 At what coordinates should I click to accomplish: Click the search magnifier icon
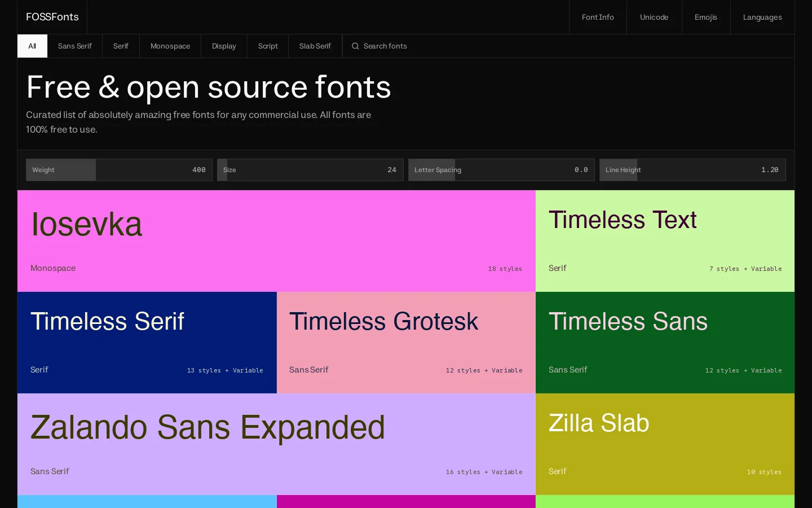click(x=355, y=46)
